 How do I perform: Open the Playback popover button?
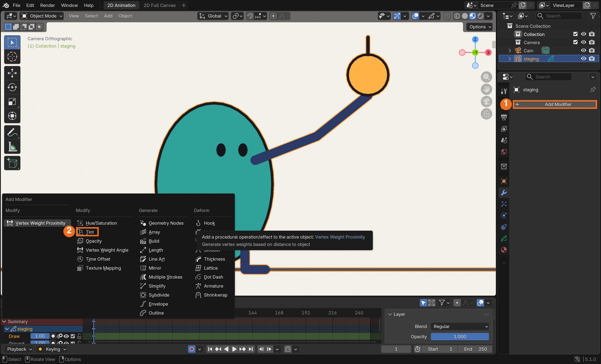[x=20, y=349]
